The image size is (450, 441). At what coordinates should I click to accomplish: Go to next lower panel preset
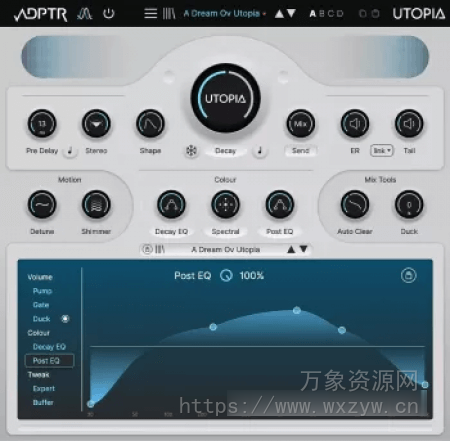tap(303, 249)
